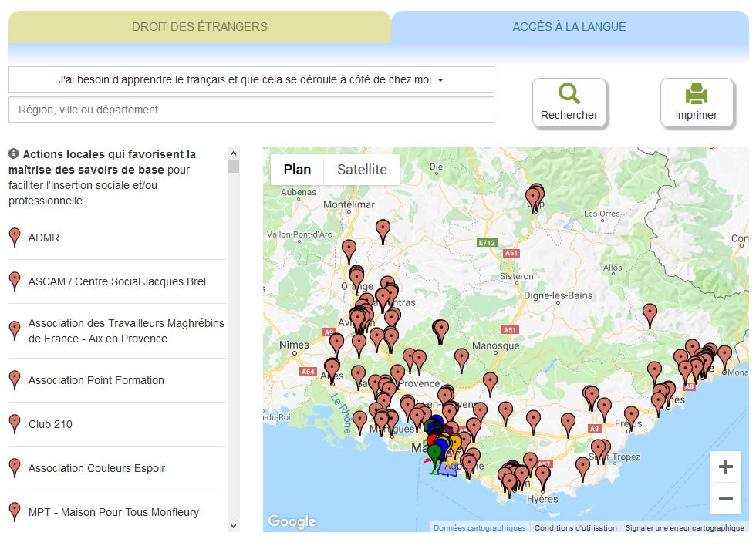Click the Imprimer print button
This screenshot has width=756, height=546.
[696, 103]
